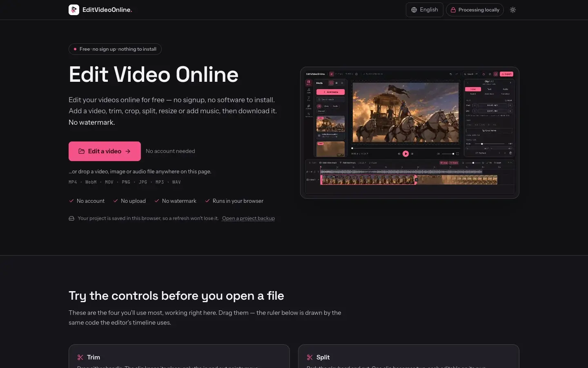Click the pink dot in the Free badge
This screenshot has height=368, width=588.
[75, 49]
